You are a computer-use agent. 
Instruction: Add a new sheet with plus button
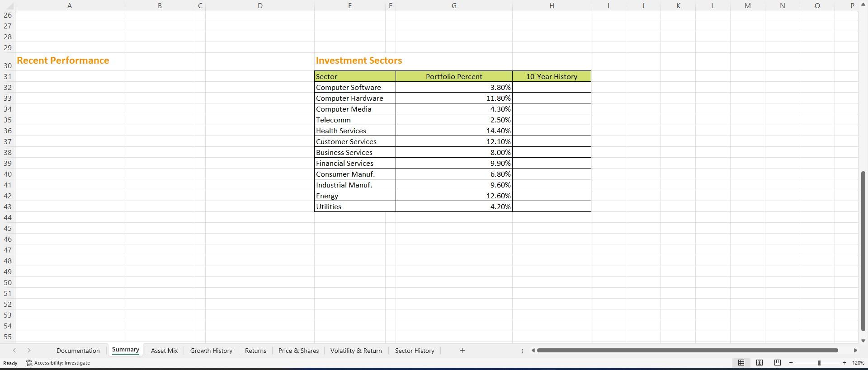(462, 351)
